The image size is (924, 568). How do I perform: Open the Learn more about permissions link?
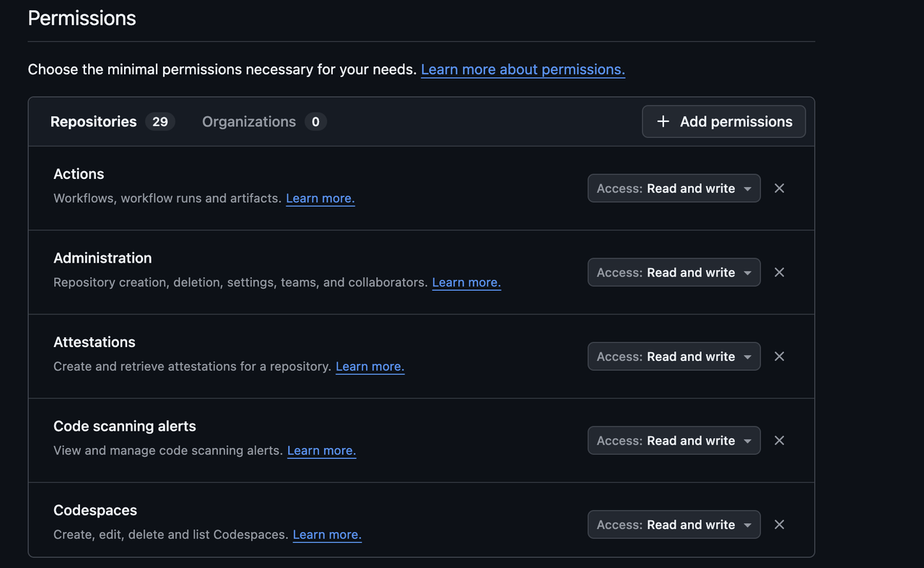(522, 69)
